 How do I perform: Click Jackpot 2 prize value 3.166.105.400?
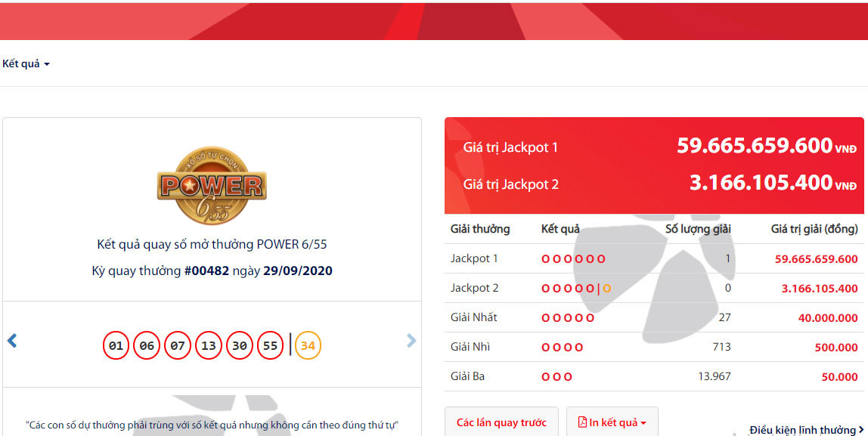pyautogui.click(x=820, y=288)
